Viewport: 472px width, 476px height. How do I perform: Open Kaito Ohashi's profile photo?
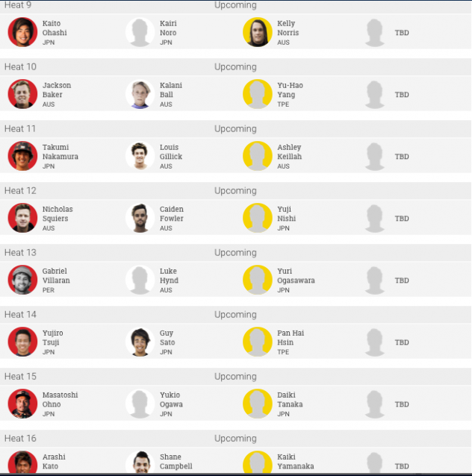pyautogui.click(x=22, y=32)
